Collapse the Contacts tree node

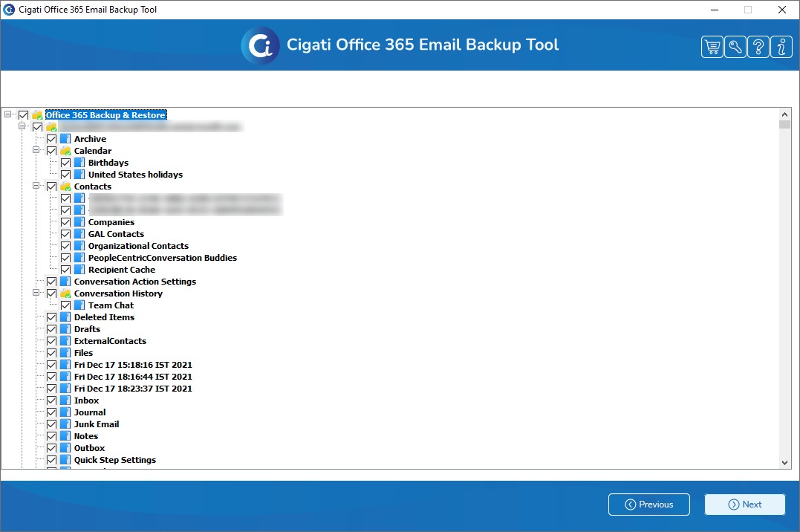click(36, 186)
